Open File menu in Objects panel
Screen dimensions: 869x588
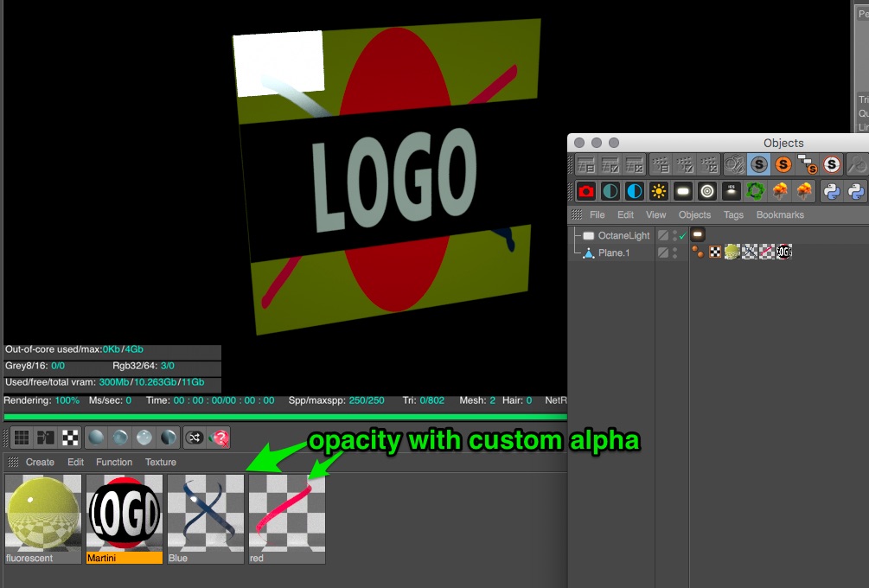(597, 215)
